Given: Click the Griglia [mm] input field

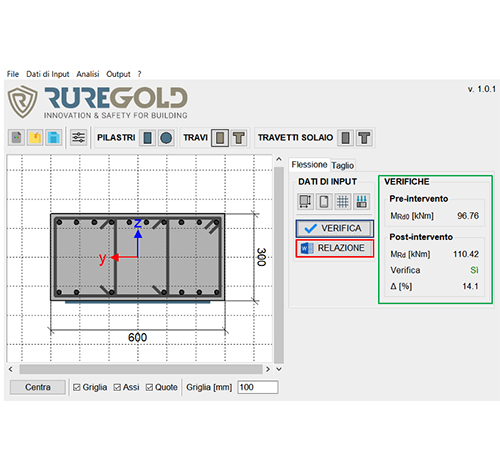Looking at the screenshot, I should tap(258, 387).
